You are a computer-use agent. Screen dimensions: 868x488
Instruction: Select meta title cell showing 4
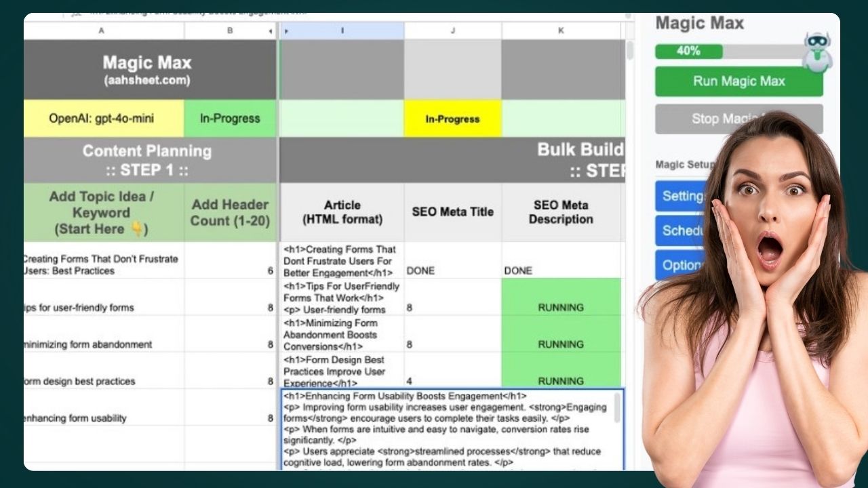click(452, 370)
